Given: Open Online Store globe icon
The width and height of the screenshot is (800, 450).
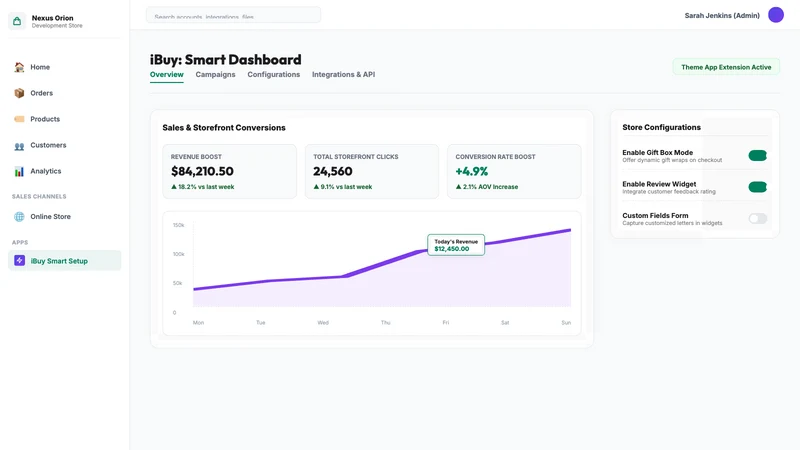Looking at the screenshot, I should pos(19,216).
